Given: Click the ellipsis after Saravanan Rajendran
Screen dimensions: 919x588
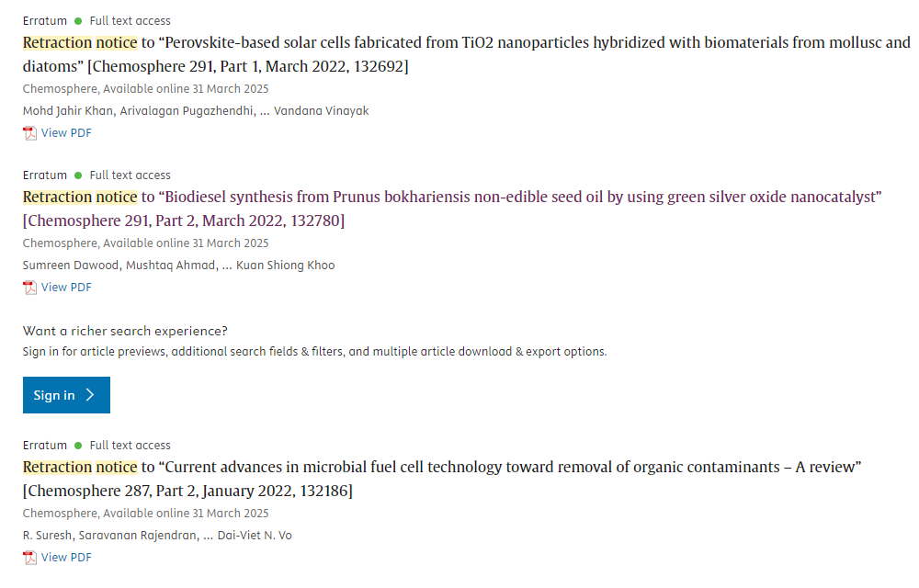Looking at the screenshot, I should [x=208, y=537].
